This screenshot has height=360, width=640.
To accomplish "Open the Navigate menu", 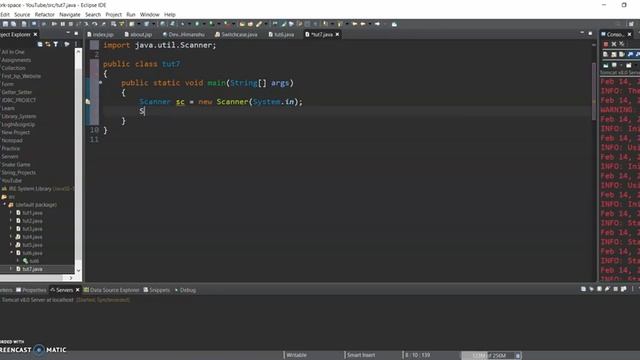I will point(70,14).
